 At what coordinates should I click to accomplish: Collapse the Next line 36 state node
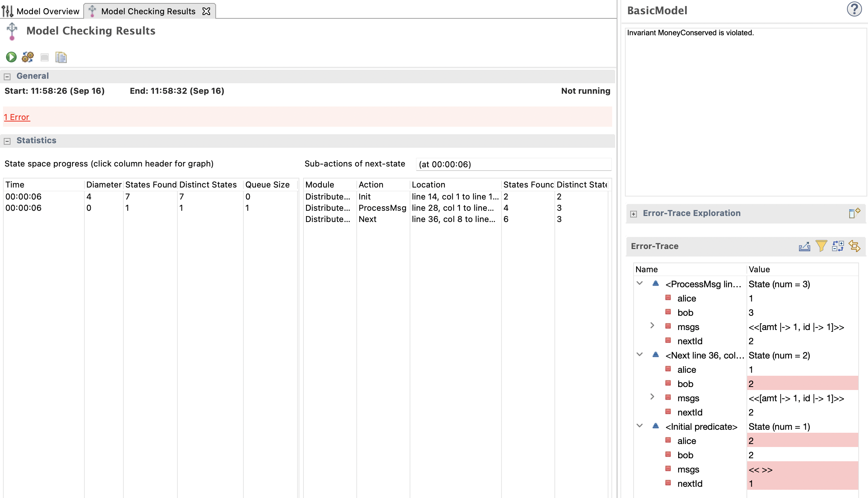(x=640, y=354)
